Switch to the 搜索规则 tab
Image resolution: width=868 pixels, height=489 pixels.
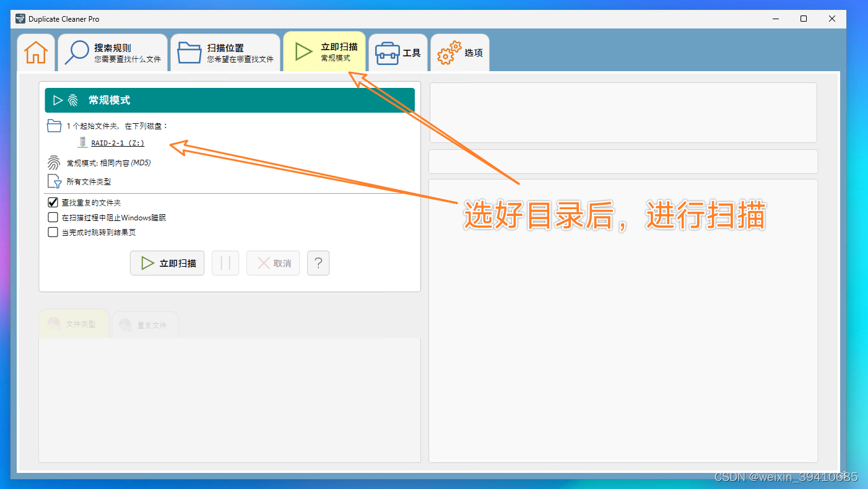coord(113,53)
